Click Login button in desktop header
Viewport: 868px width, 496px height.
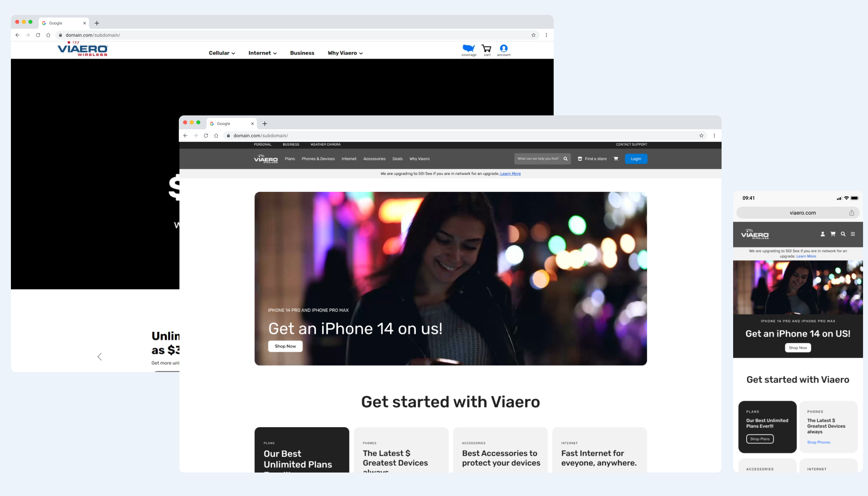(x=636, y=159)
